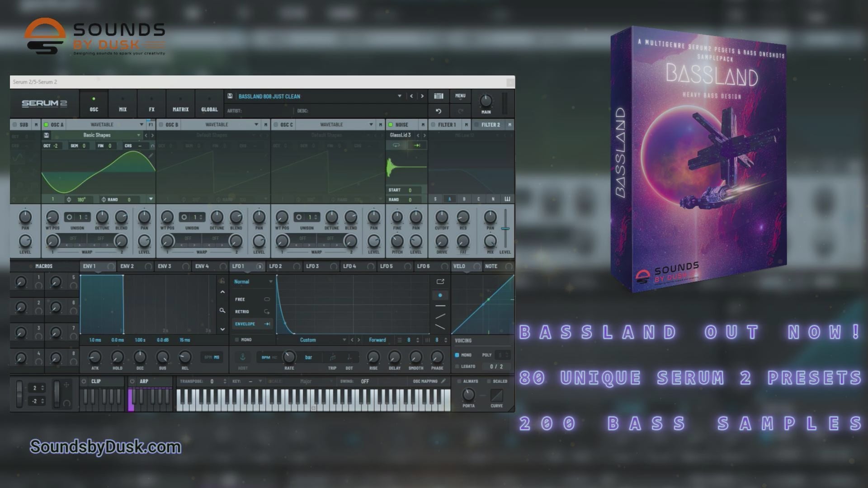Viewport: 868px width, 488px height.
Task: Toggle the voicing MONO checkbox
Action: [457, 355]
